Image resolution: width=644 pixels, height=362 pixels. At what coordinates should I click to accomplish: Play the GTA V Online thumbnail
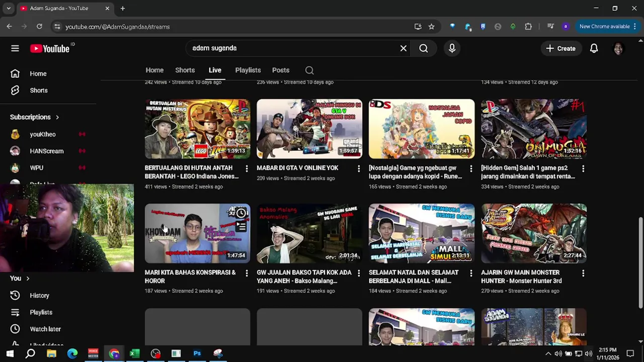pyautogui.click(x=309, y=129)
